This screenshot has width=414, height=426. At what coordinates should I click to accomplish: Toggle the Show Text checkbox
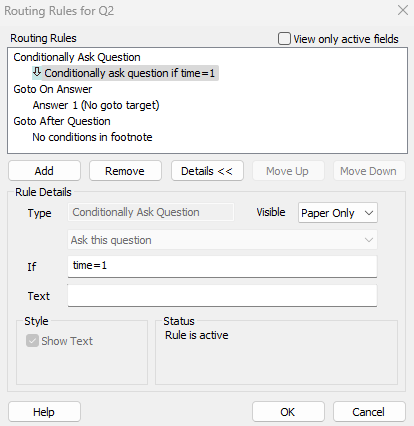pyautogui.click(x=32, y=341)
